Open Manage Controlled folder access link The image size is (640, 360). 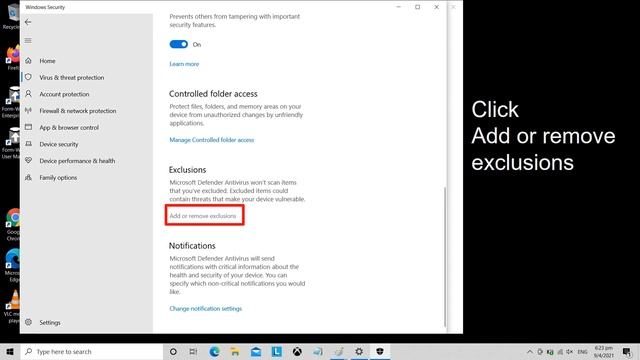coord(211,140)
